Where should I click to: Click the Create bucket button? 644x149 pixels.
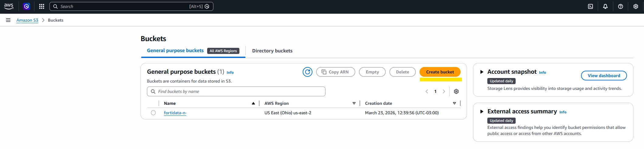(440, 72)
